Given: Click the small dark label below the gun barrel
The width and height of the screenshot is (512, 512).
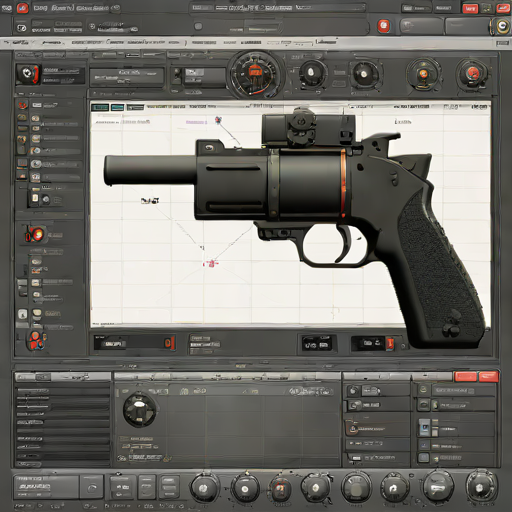Looking at the screenshot, I should pos(150,201).
